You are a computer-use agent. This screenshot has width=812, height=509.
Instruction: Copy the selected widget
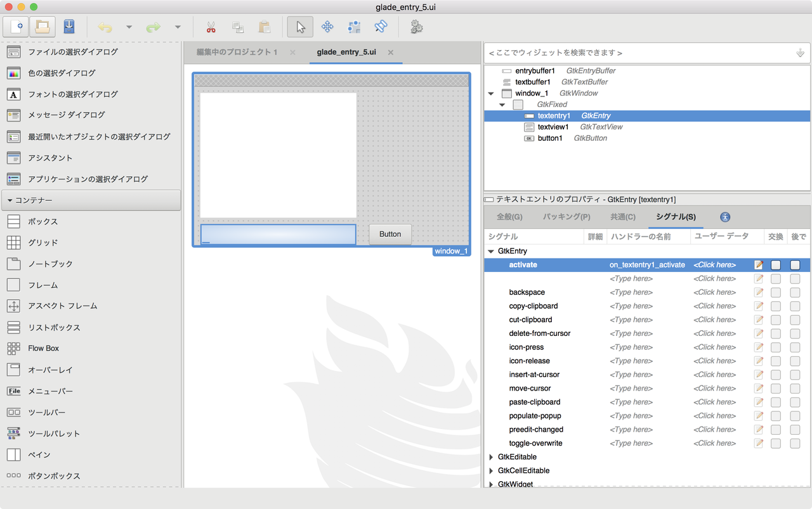click(x=238, y=27)
